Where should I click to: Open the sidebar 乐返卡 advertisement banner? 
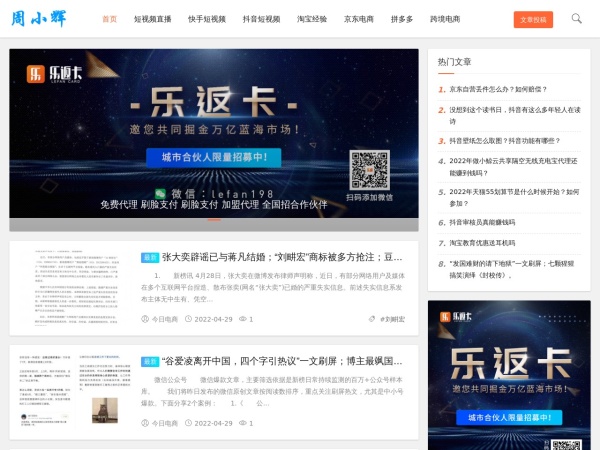[509, 375]
